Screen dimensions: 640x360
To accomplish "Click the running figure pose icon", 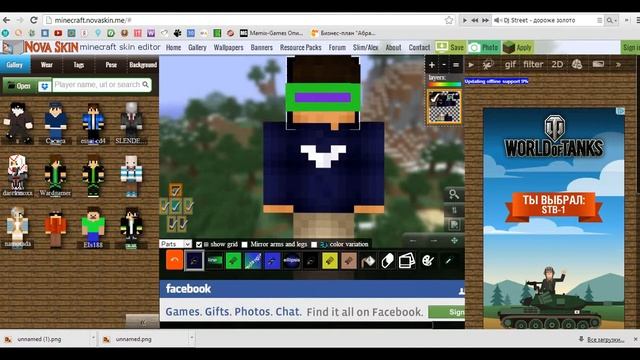I will pos(488,64).
